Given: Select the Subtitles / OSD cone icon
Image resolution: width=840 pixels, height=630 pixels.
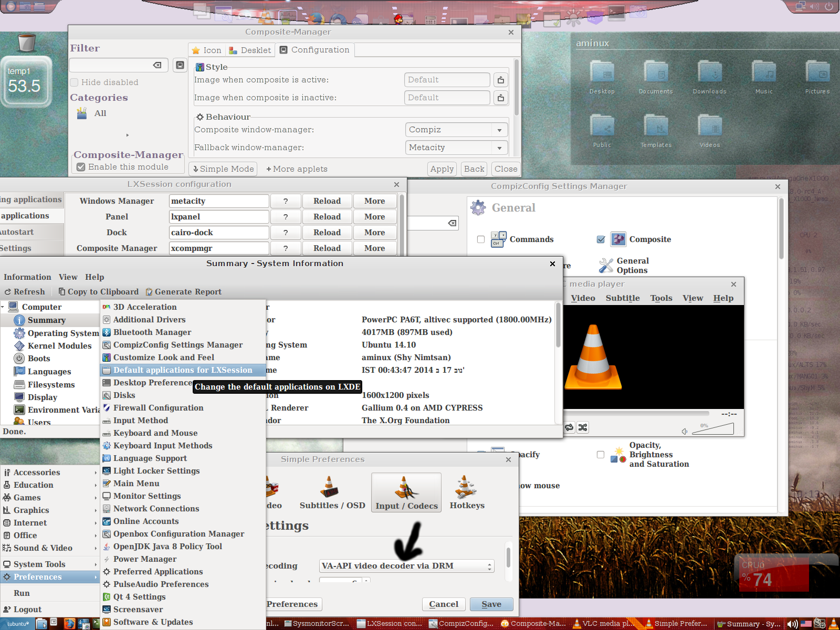Looking at the screenshot, I should [330, 487].
